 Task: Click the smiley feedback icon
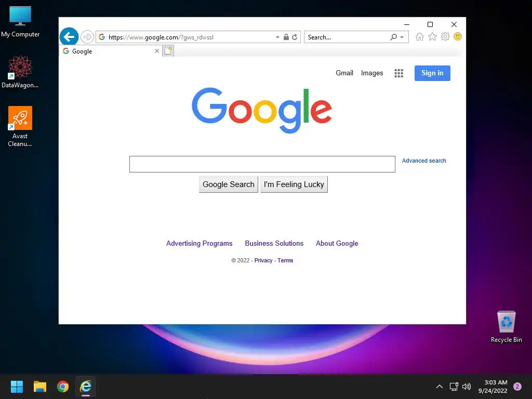(x=458, y=36)
